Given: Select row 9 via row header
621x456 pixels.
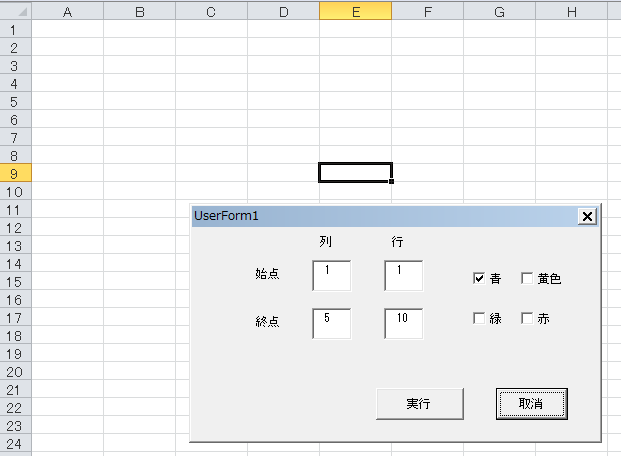Looking at the screenshot, I should 15,173.
